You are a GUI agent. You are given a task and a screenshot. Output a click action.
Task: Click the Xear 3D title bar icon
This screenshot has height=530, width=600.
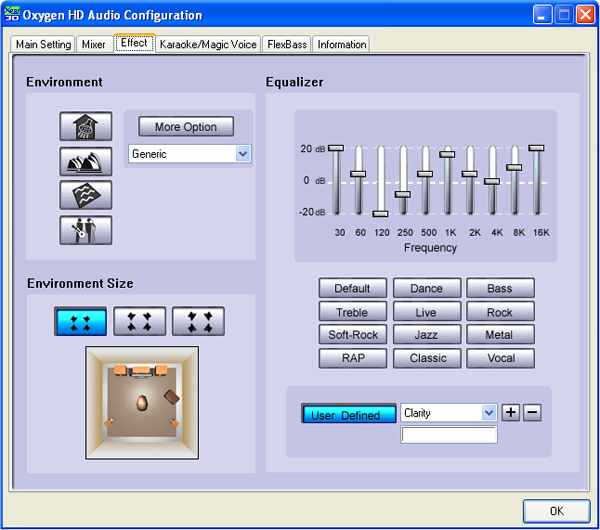tap(11, 14)
